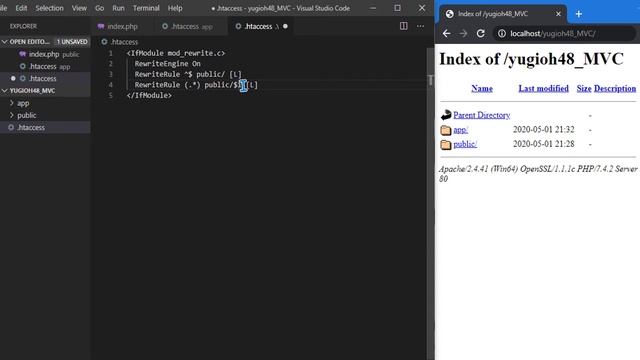Image resolution: width=640 pixels, height=360 pixels.
Task: Click the browser back arrow
Action: (447, 33)
